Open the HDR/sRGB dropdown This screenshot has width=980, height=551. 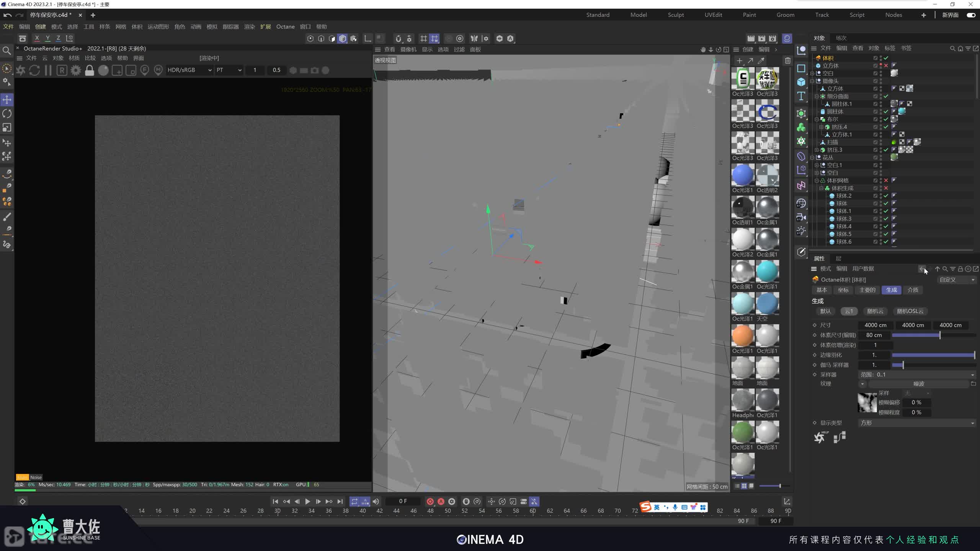[189, 70]
